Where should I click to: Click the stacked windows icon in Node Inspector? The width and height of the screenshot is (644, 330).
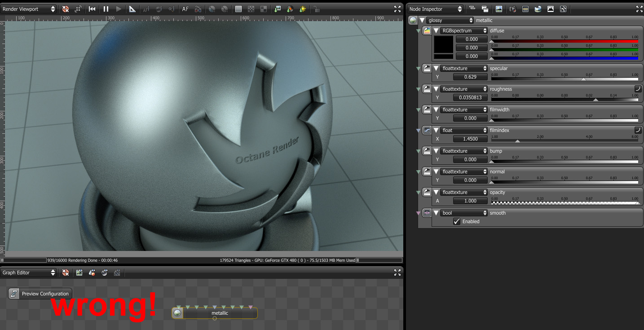pos(485,9)
